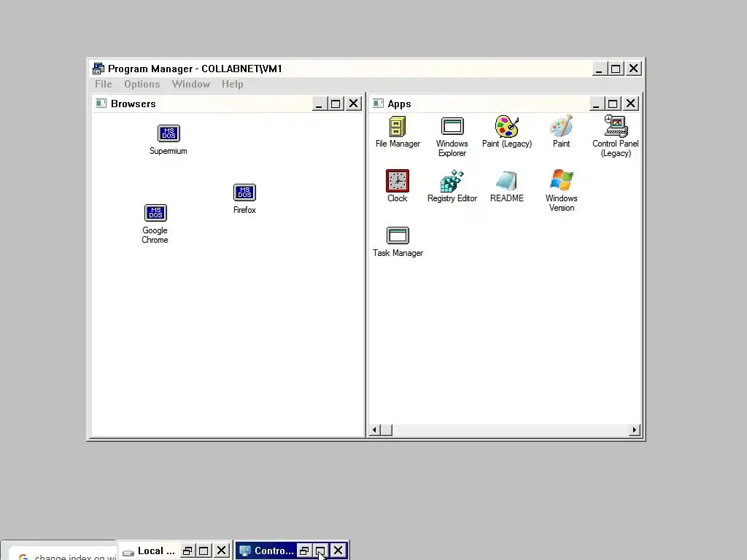
Task: Close the minimized Control Panel window
Action: [x=338, y=551]
